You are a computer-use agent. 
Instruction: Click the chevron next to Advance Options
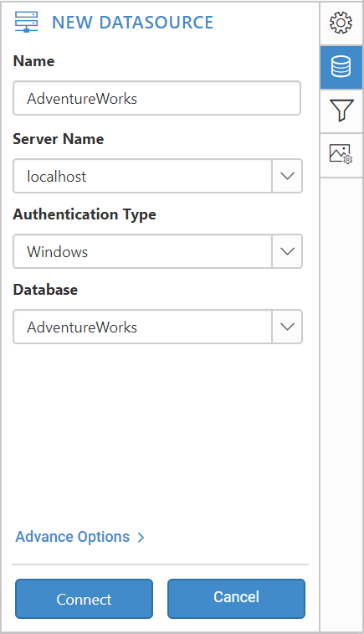pos(141,538)
